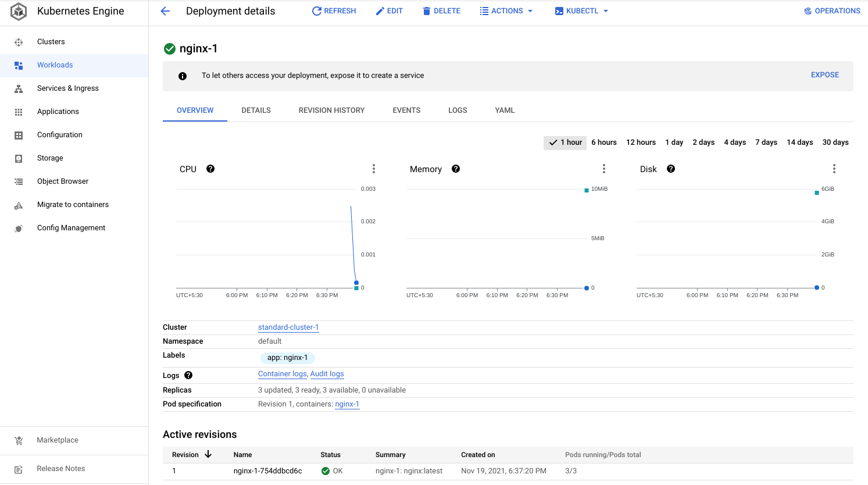Image resolution: width=868 pixels, height=485 pixels.
Task: Click the EDIT button
Action: (389, 11)
